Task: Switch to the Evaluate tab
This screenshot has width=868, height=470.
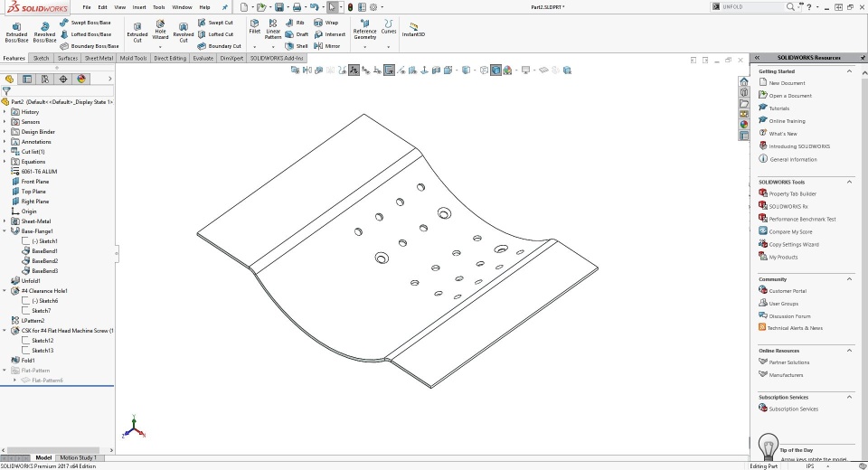Action: coord(203,58)
